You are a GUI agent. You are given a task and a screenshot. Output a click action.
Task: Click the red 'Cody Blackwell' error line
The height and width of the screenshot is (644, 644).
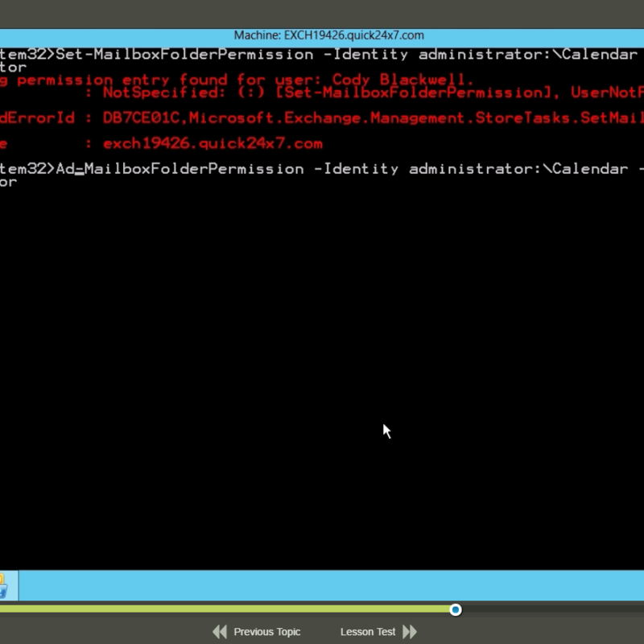coord(237,79)
